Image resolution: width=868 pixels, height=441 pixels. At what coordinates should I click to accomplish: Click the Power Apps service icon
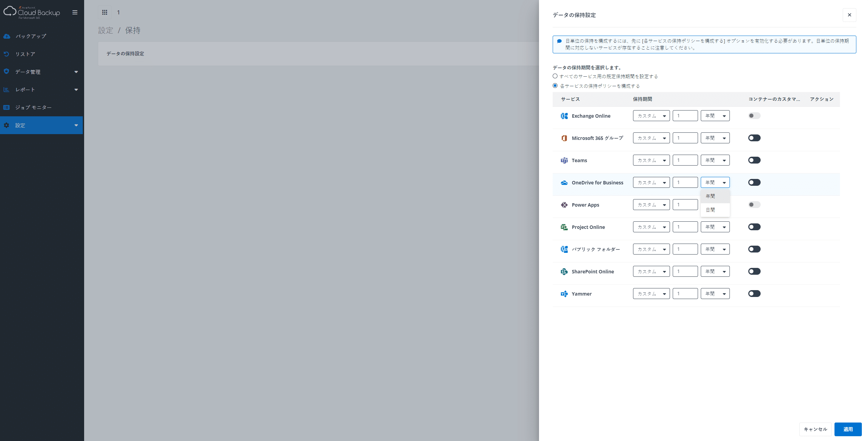coord(564,205)
